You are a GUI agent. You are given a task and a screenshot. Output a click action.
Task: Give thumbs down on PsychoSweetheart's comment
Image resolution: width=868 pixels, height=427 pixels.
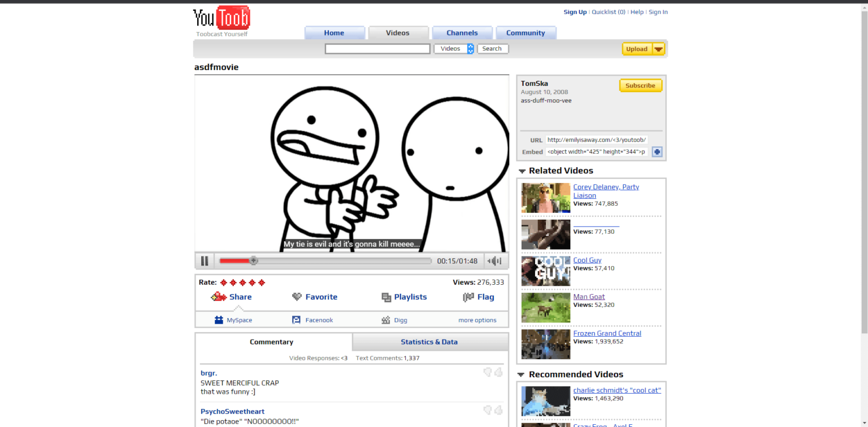(487, 411)
